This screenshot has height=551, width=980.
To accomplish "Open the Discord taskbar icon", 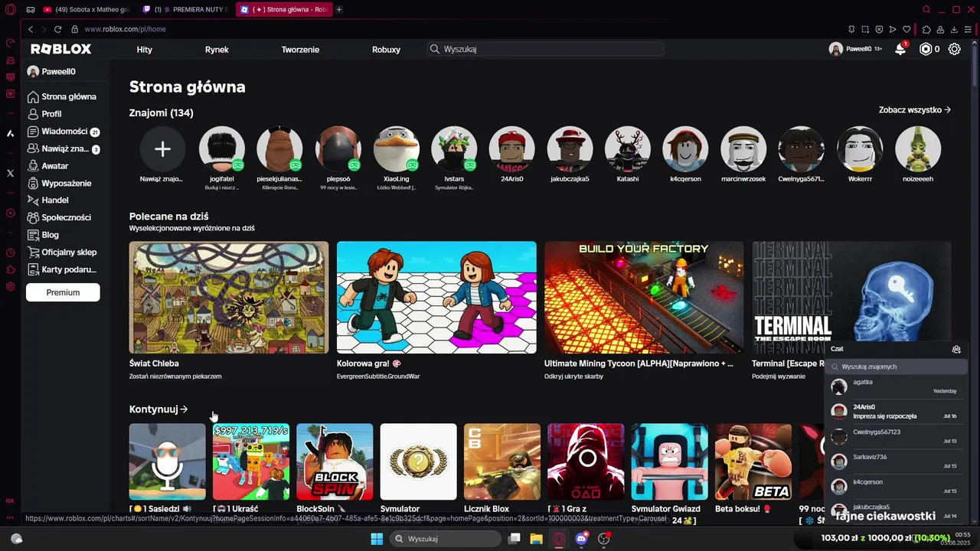I will tap(581, 539).
